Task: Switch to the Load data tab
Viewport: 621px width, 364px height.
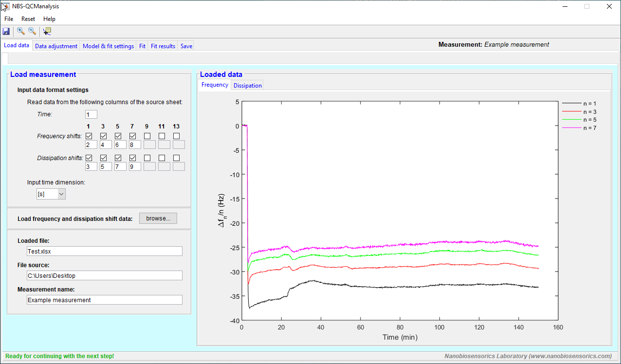Action: pos(17,45)
